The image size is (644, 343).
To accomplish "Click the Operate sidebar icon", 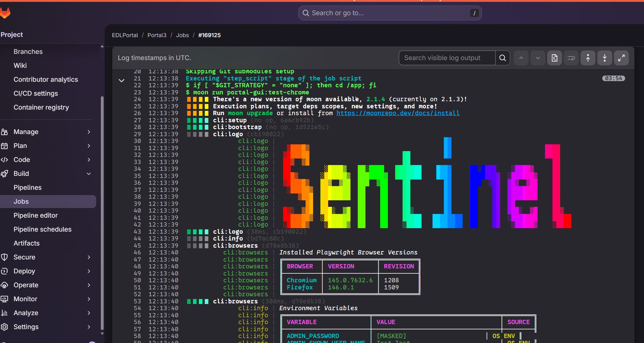I will coord(4,285).
